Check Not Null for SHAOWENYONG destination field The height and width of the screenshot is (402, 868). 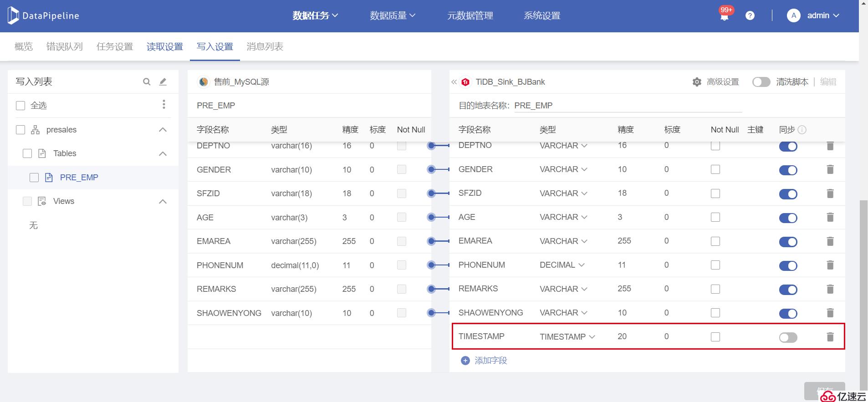pyautogui.click(x=715, y=313)
